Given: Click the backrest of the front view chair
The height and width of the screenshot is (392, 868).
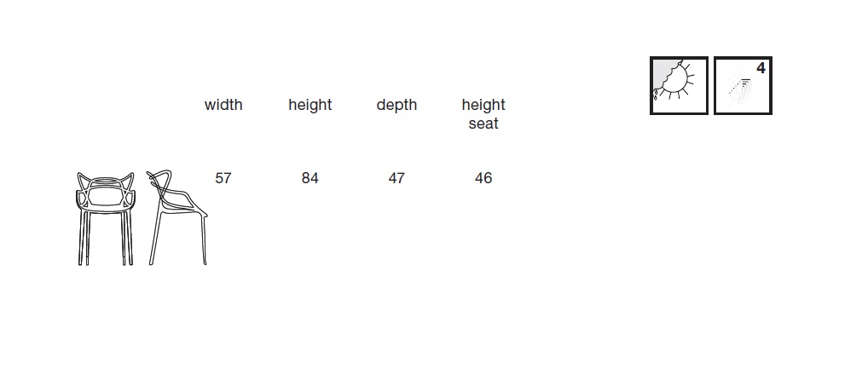Looking at the screenshot, I should [x=105, y=188].
